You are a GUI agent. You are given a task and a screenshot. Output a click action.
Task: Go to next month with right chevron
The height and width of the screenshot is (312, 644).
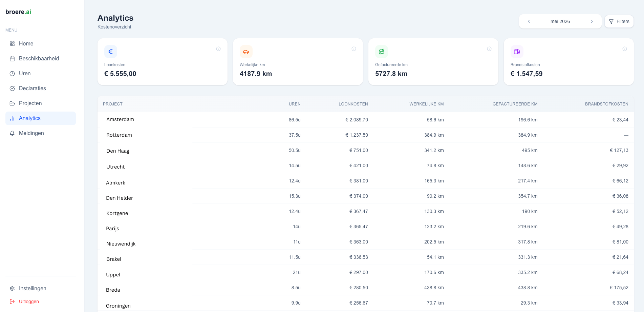click(x=592, y=21)
